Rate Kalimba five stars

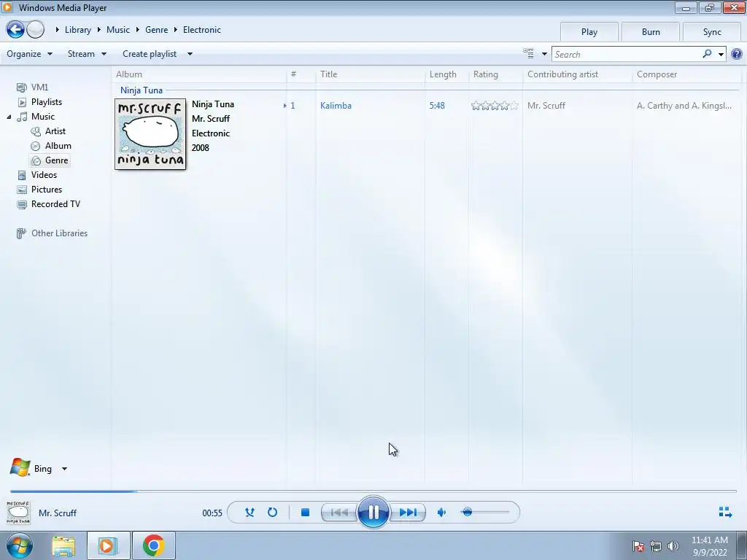coord(514,106)
